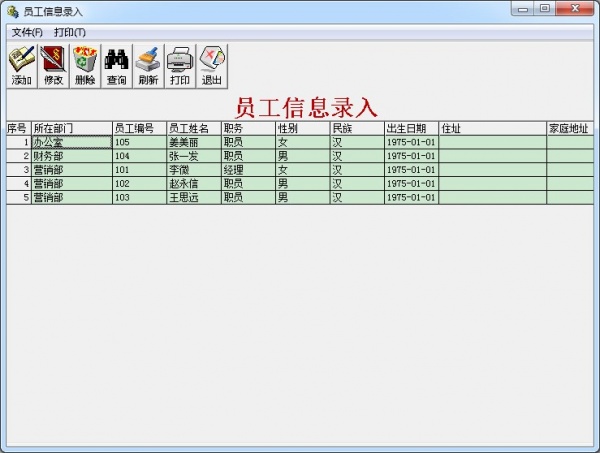Open the 文件(F) menu
The image size is (600, 453).
pyautogui.click(x=27, y=33)
